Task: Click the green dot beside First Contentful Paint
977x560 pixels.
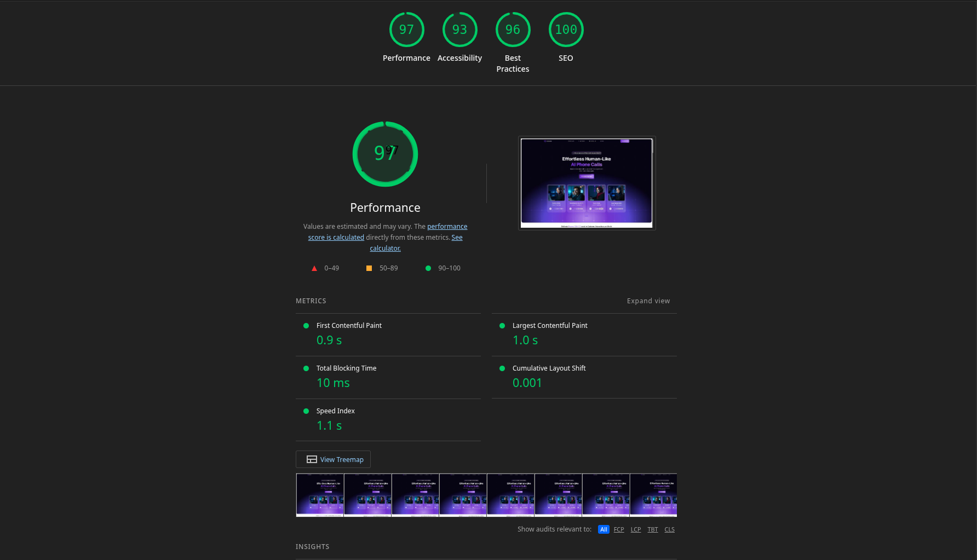Action: click(x=306, y=326)
